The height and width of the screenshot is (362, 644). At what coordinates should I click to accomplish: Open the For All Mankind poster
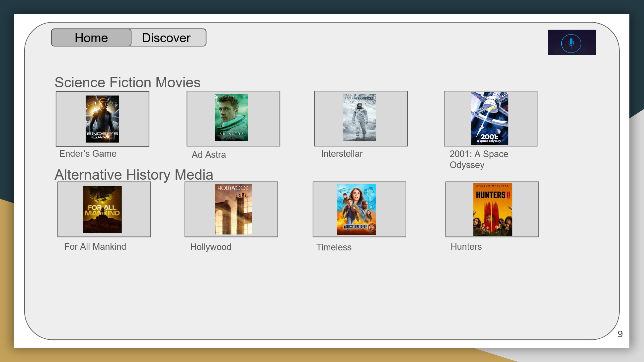tap(102, 209)
